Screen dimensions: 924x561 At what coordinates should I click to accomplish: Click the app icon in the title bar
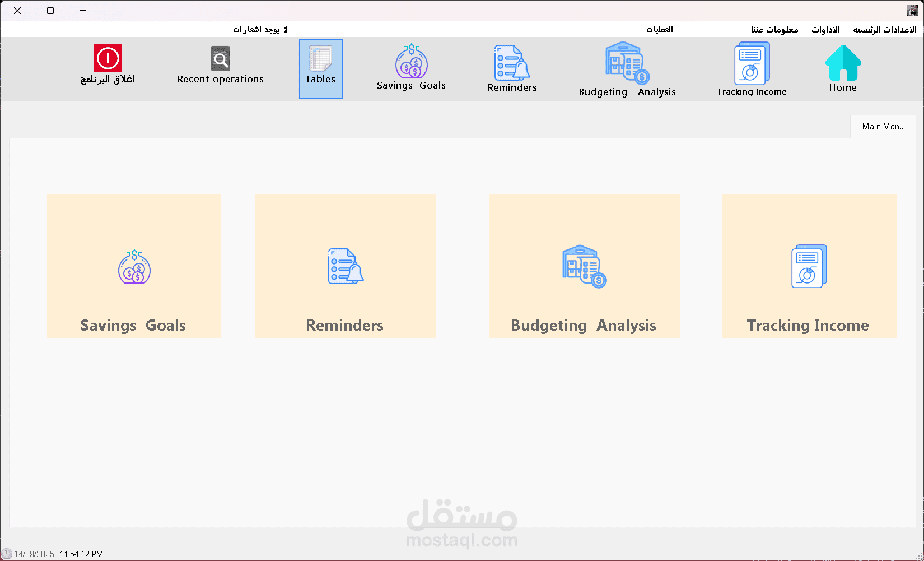click(x=913, y=11)
